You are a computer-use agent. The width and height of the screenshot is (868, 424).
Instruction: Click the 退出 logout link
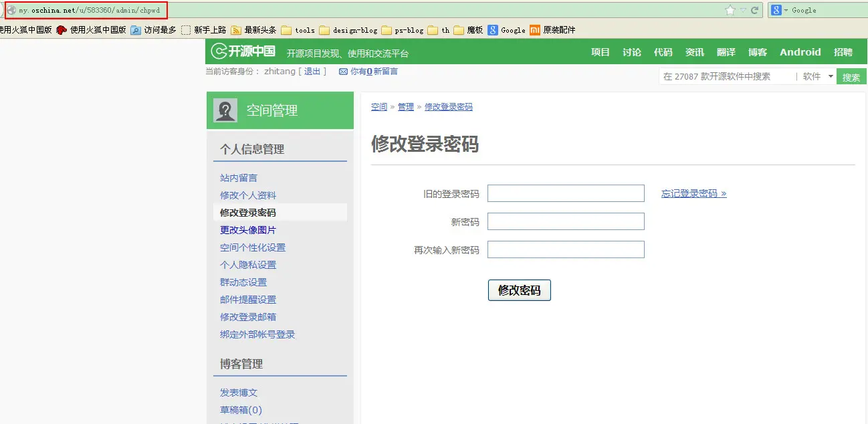[313, 72]
